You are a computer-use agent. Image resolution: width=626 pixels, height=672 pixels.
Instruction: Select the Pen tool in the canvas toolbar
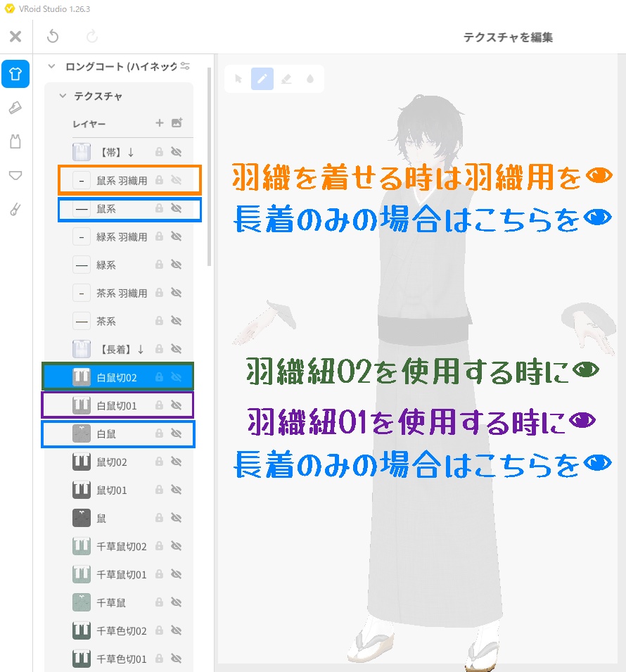[263, 79]
